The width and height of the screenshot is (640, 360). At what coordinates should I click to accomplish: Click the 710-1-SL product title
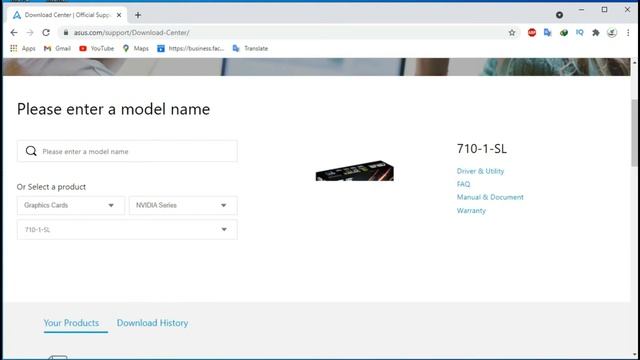(x=482, y=149)
